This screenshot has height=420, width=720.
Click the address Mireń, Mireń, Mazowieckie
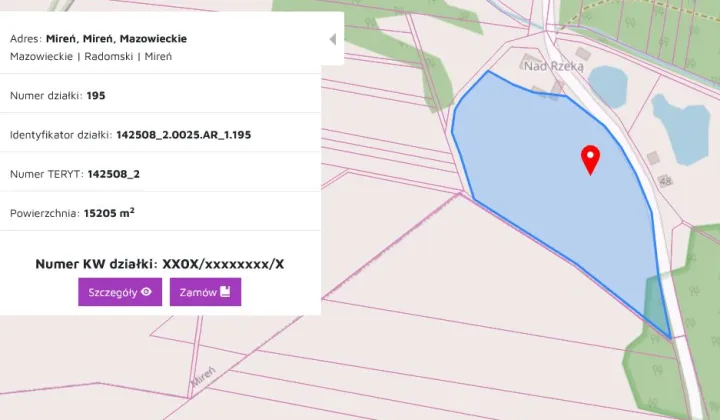pyautogui.click(x=117, y=39)
